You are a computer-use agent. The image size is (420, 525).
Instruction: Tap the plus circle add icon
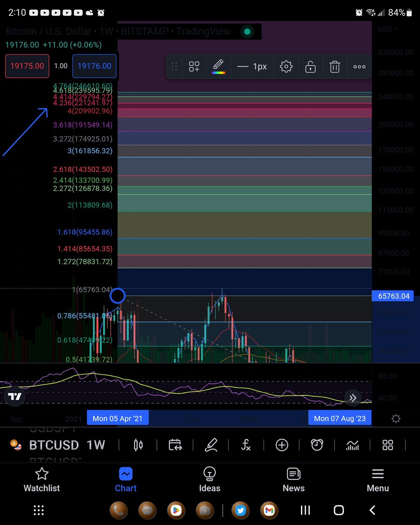pos(282,445)
